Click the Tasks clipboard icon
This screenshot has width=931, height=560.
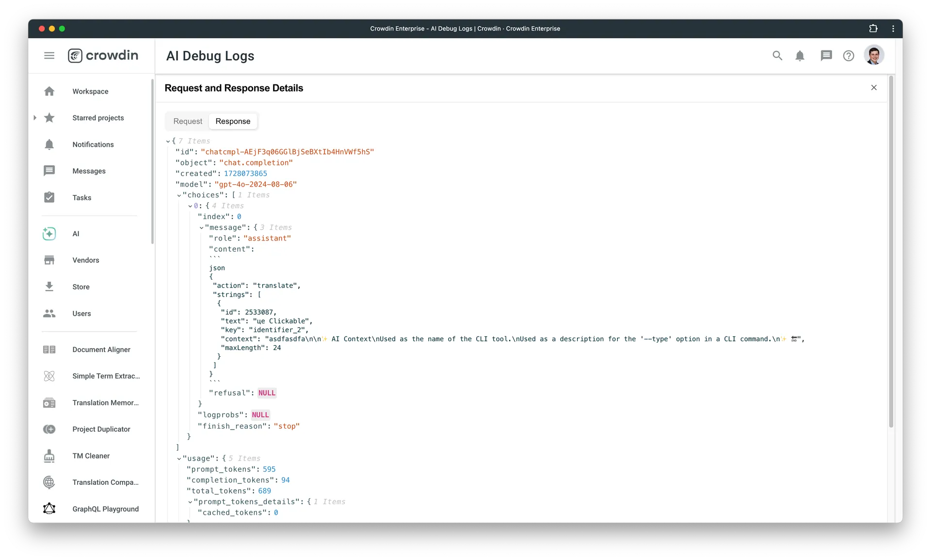click(49, 197)
